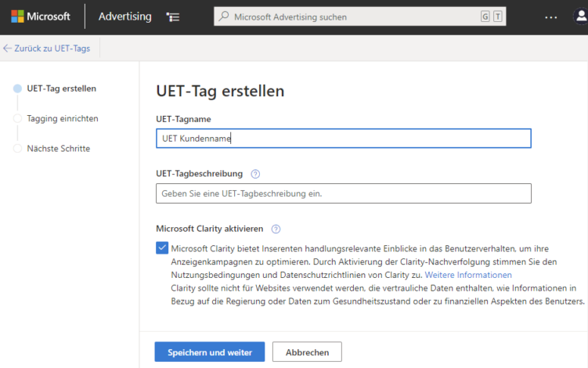This screenshot has width=588, height=368.
Task: Uncheck the Microsoft Clarity checkbox
Action: click(162, 248)
